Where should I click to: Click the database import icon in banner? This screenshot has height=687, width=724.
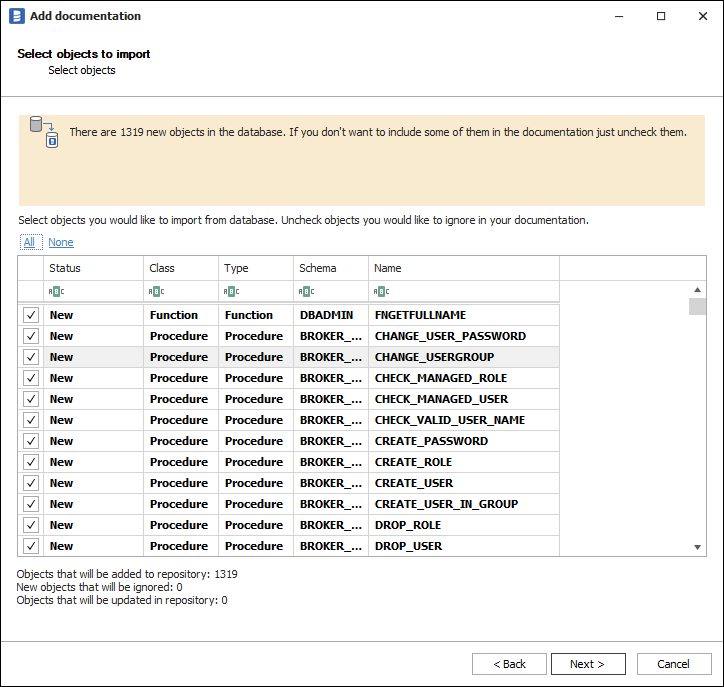(x=44, y=132)
